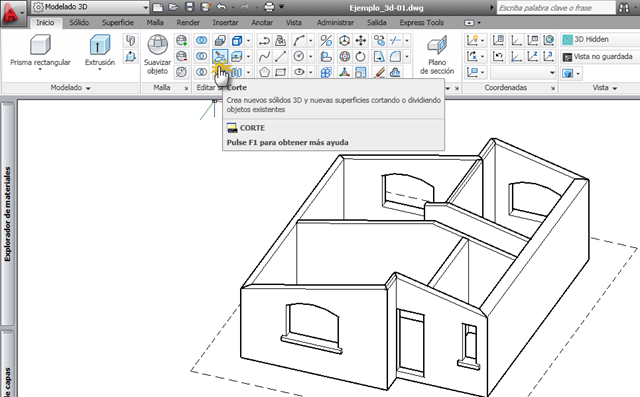Click the New drawing icon in quick access toolbar
The image size is (640, 397).
point(158,7)
